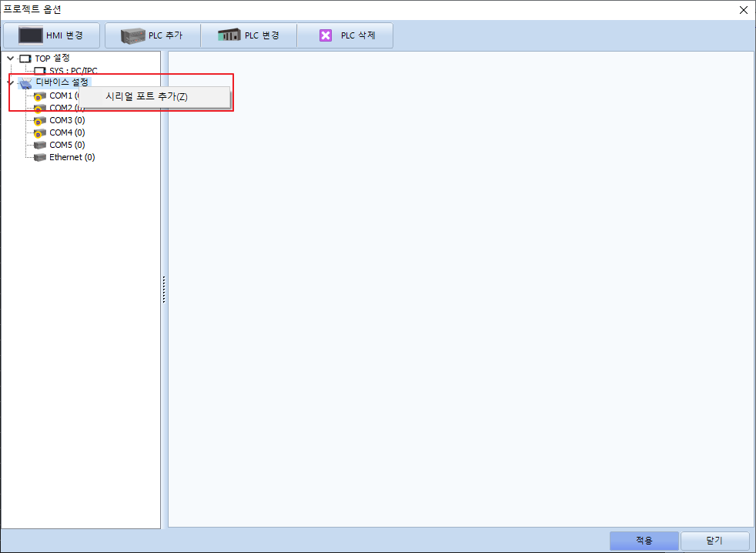Close the 프로젝트 옵션 window
The height and width of the screenshot is (553, 756).
(x=743, y=10)
